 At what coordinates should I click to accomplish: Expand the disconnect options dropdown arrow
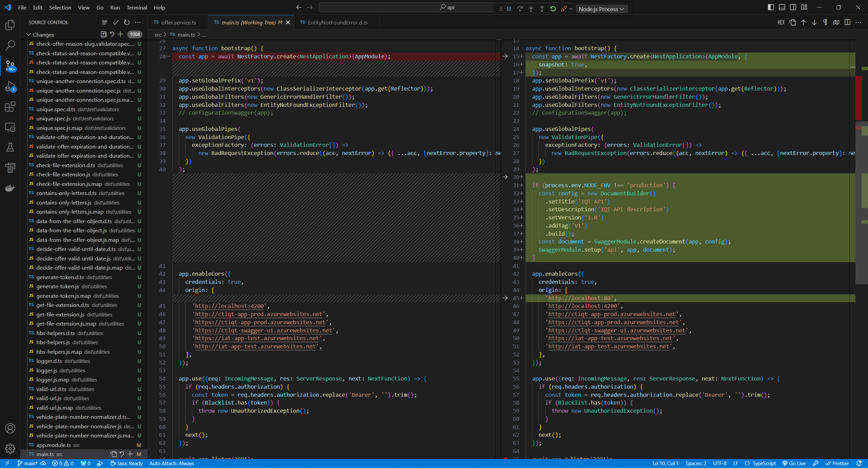(571, 9)
